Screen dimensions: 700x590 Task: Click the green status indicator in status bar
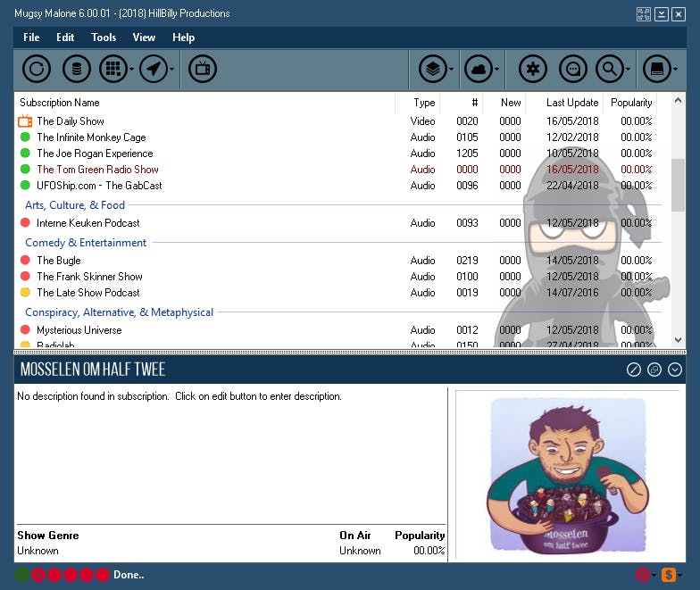21,575
